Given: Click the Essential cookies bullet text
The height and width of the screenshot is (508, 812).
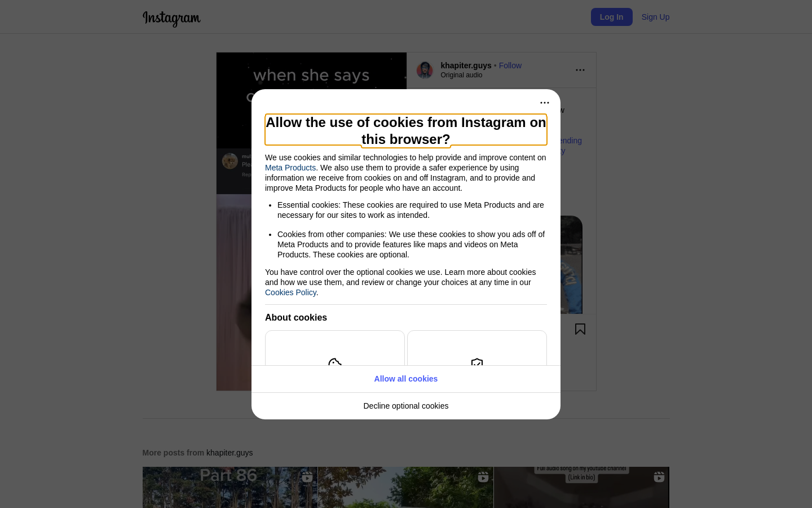Looking at the screenshot, I should 411,210.
